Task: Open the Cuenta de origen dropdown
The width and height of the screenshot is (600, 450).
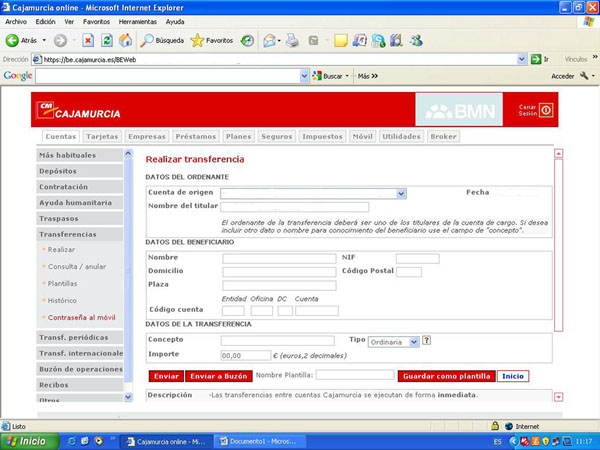Action: (401, 194)
